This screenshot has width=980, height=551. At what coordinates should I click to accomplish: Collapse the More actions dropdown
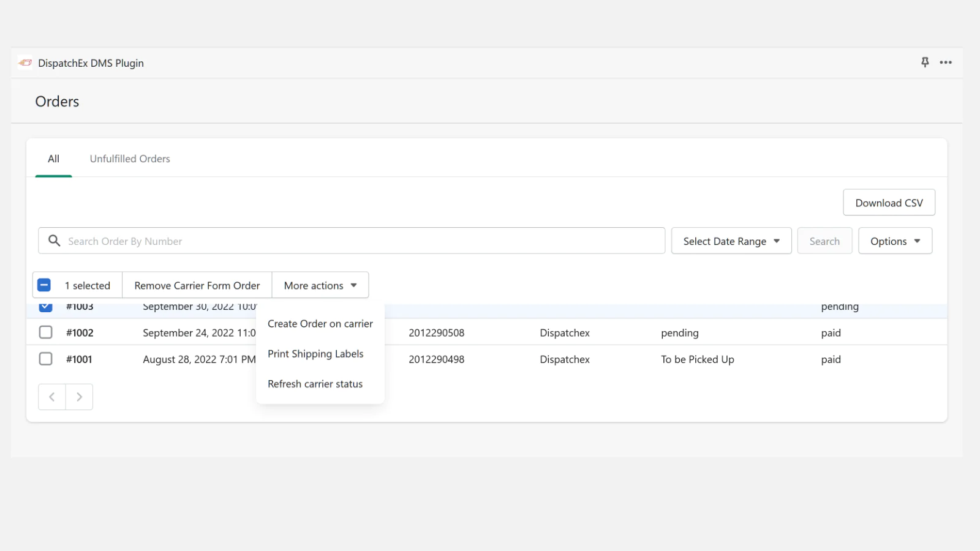pyautogui.click(x=320, y=285)
